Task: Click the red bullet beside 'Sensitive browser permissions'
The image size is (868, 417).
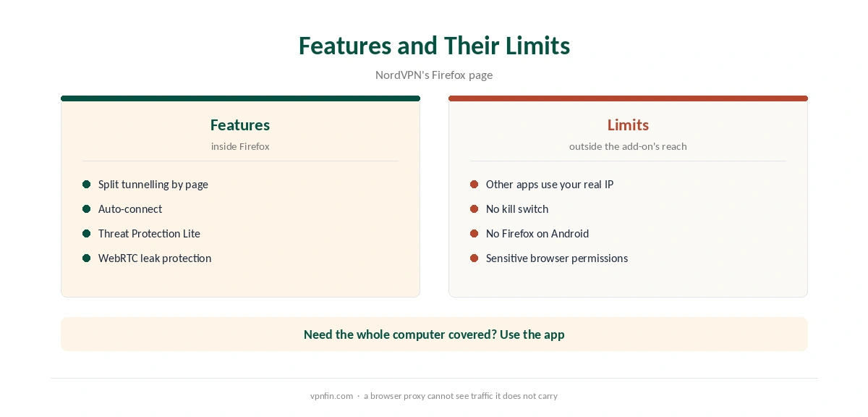Action: pos(475,258)
